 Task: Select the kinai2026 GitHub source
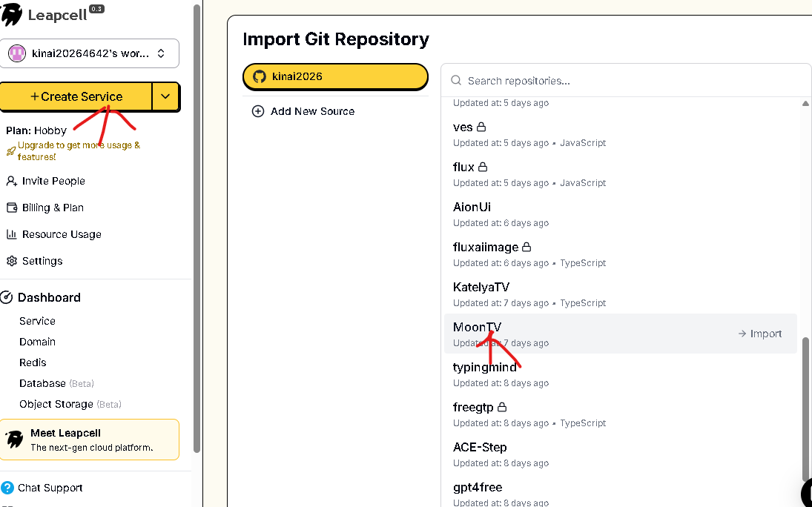[335, 76]
